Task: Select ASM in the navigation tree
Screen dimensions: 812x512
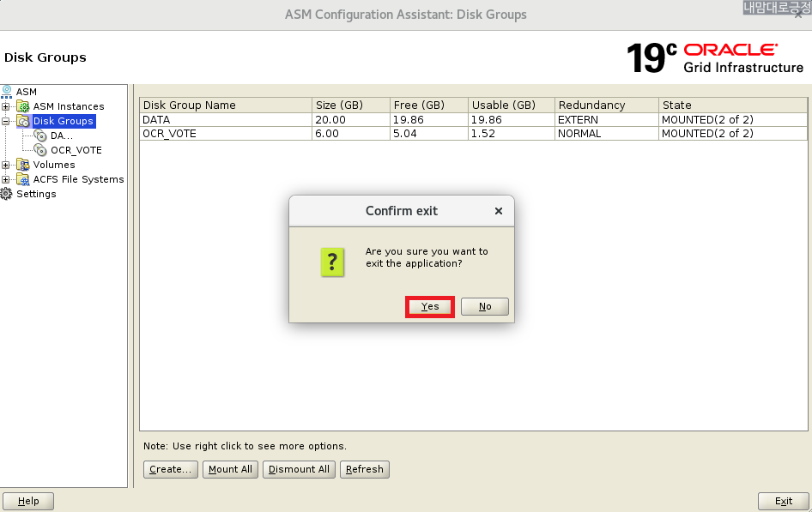Action: 27,92
